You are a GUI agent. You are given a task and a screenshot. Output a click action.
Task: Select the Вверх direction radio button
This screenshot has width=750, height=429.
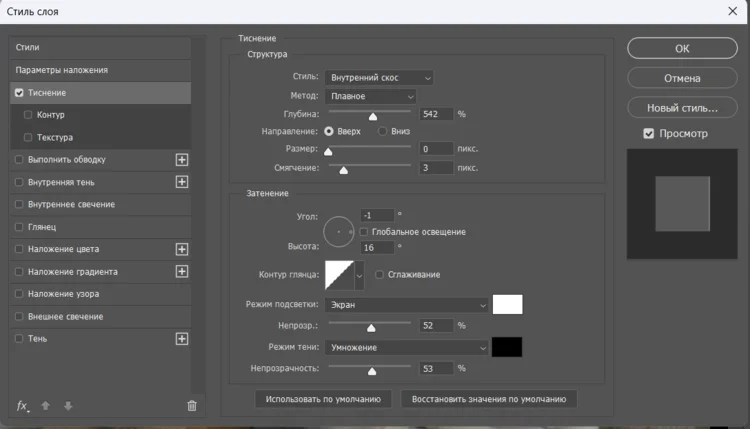click(329, 131)
